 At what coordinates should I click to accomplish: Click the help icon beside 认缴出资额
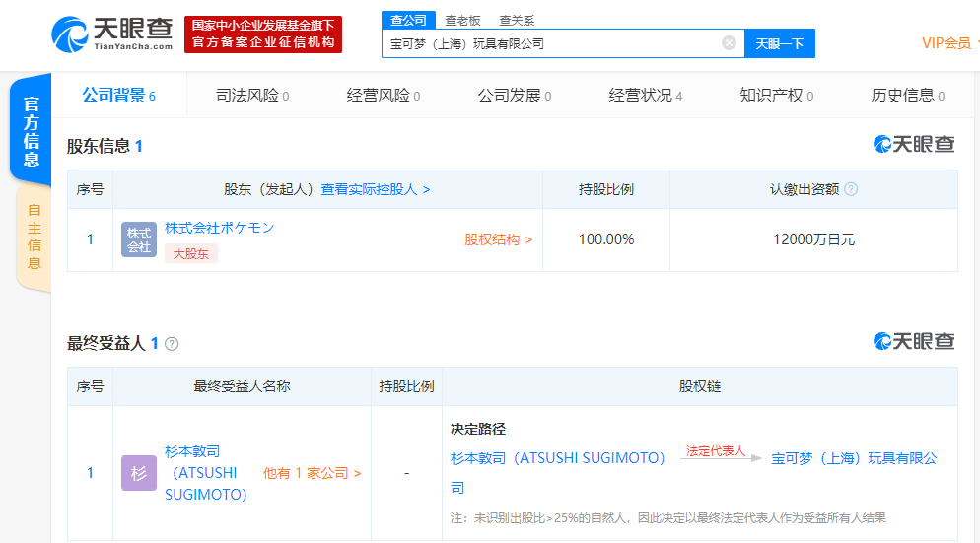click(851, 189)
